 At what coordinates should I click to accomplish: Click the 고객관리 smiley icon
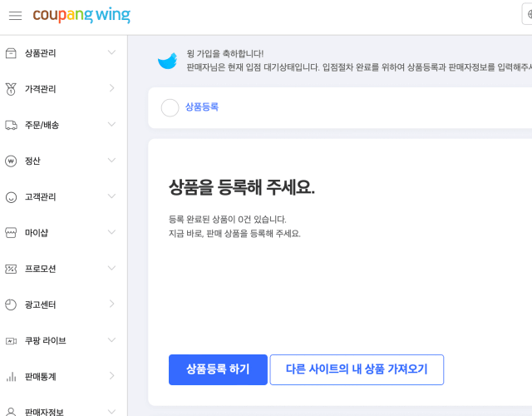(11, 197)
